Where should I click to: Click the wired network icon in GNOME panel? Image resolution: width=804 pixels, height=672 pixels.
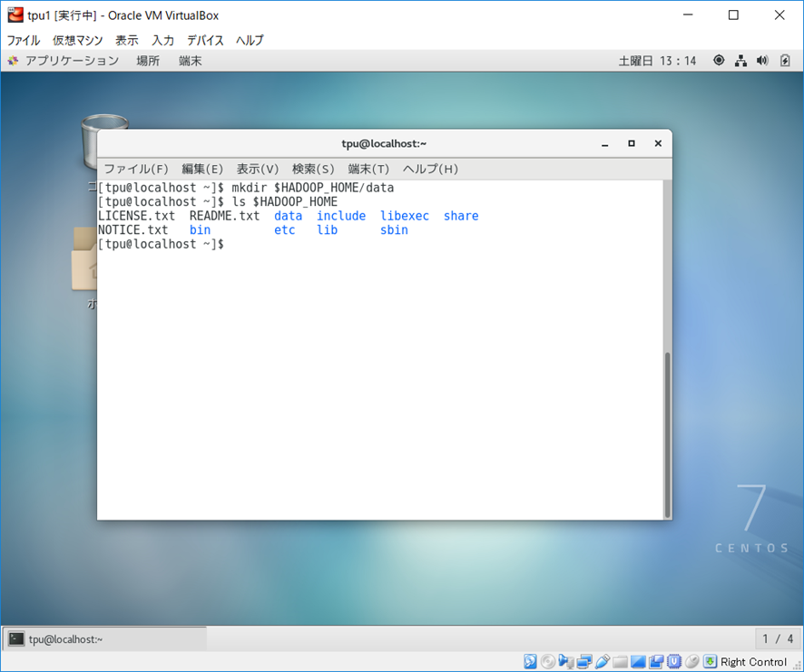tap(740, 61)
